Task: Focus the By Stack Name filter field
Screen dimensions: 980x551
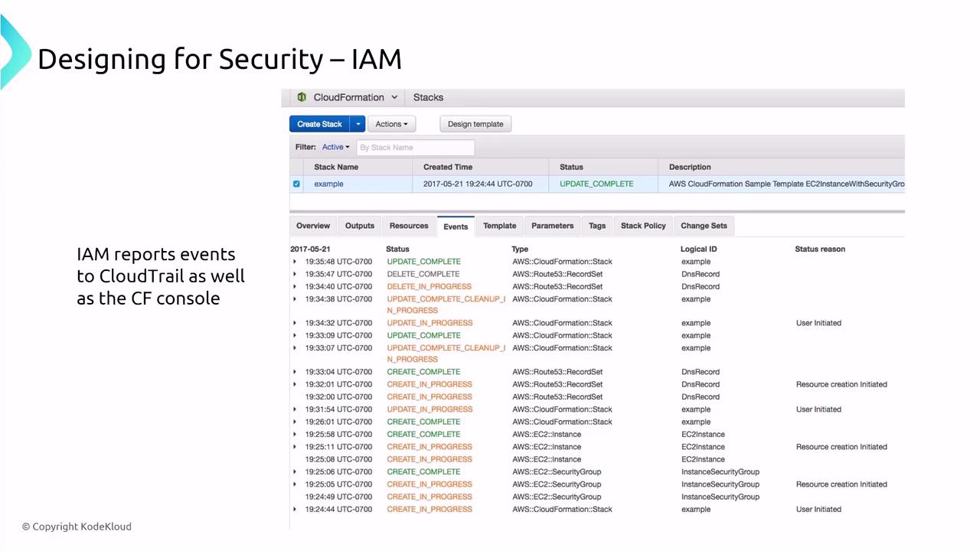Action: (x=416, y=147)
